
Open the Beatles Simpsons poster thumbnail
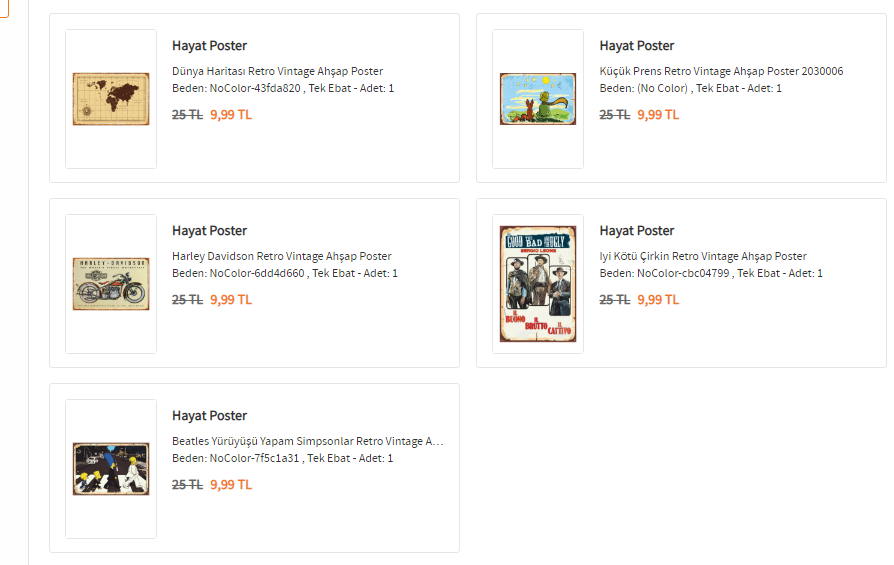111,469
